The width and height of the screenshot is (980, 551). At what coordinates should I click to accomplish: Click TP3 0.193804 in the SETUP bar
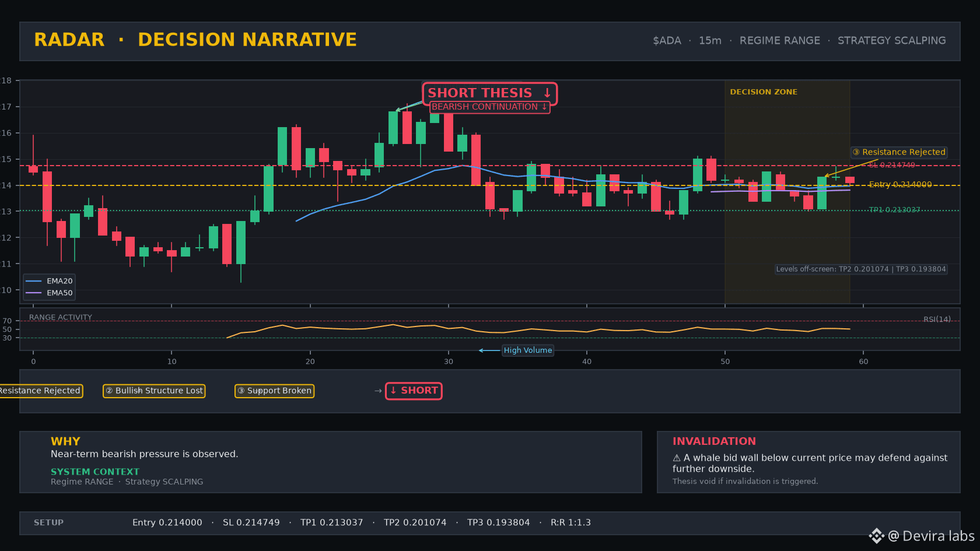coord(499,523)
